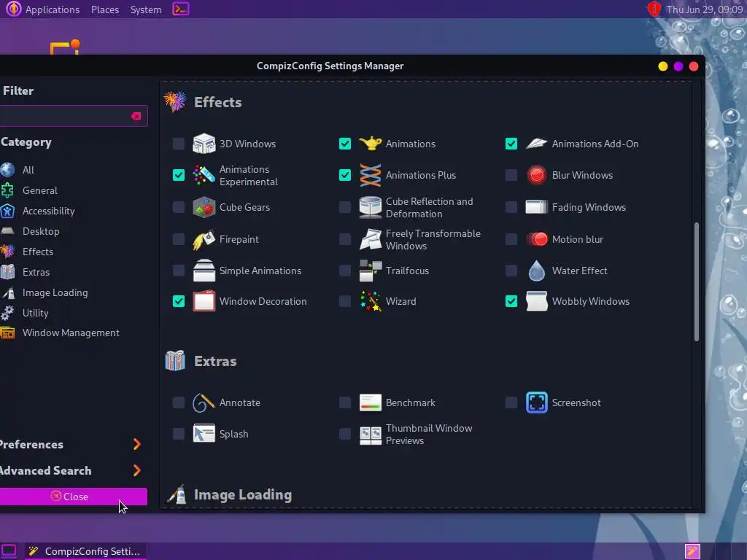The width and height of the screenshot is (747, 560).
Task: Click the Wizard plugin icon
Action: [370, 301]
